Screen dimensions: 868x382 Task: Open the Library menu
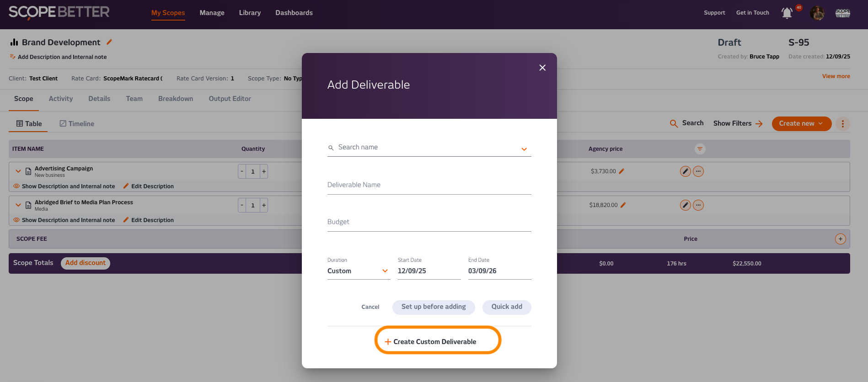(250, 13)
